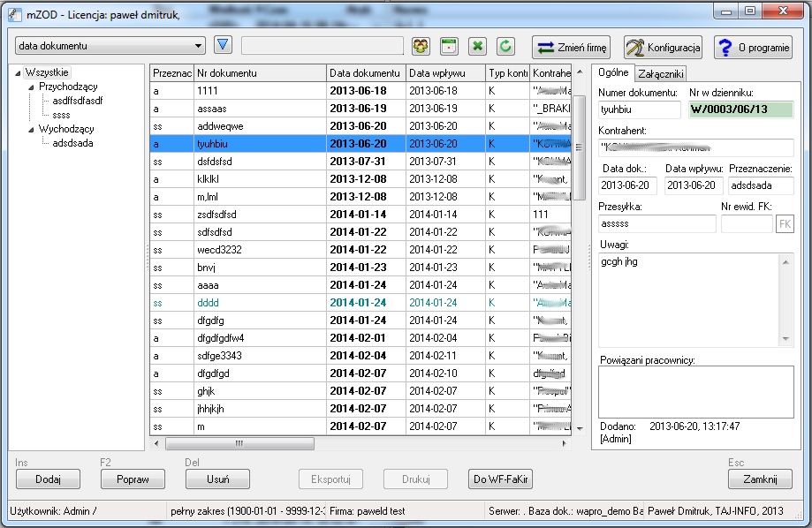Clear filter with green X icon
This screenshot has width=812, height=528.
tap(477, 47)
